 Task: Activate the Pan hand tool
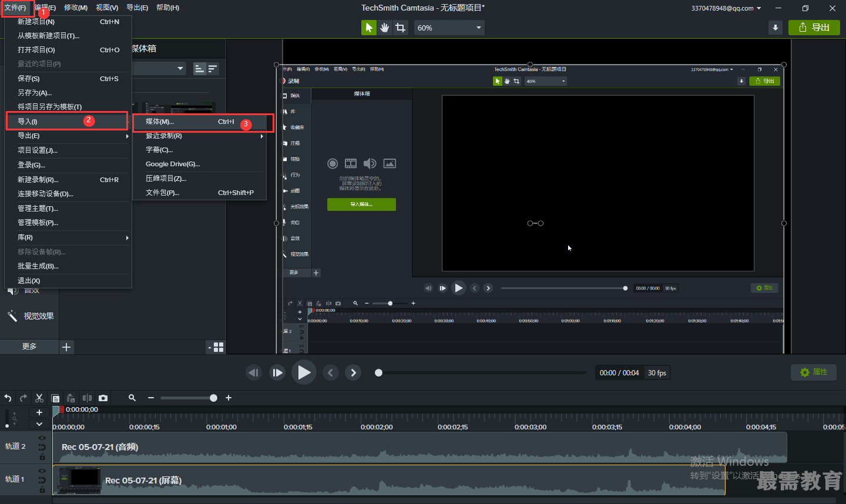[384, 28]
